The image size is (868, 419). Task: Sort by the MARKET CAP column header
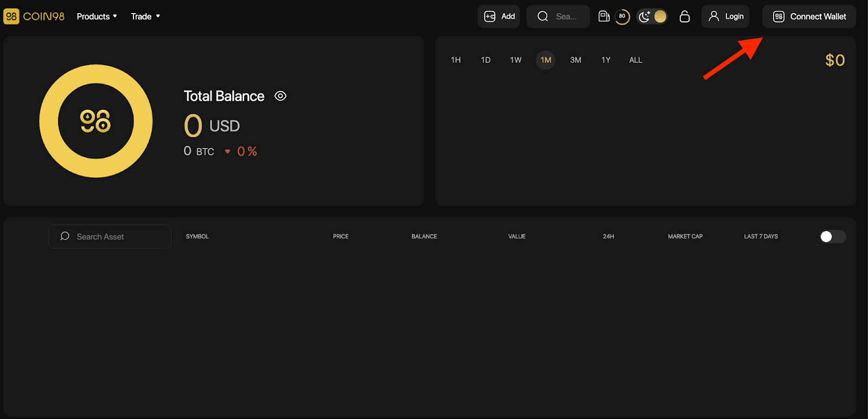click(685, 236)
